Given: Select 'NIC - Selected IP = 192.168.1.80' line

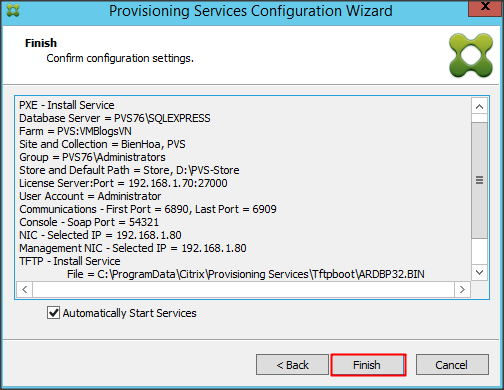Looking at the screenshot, I should point(100,235).
